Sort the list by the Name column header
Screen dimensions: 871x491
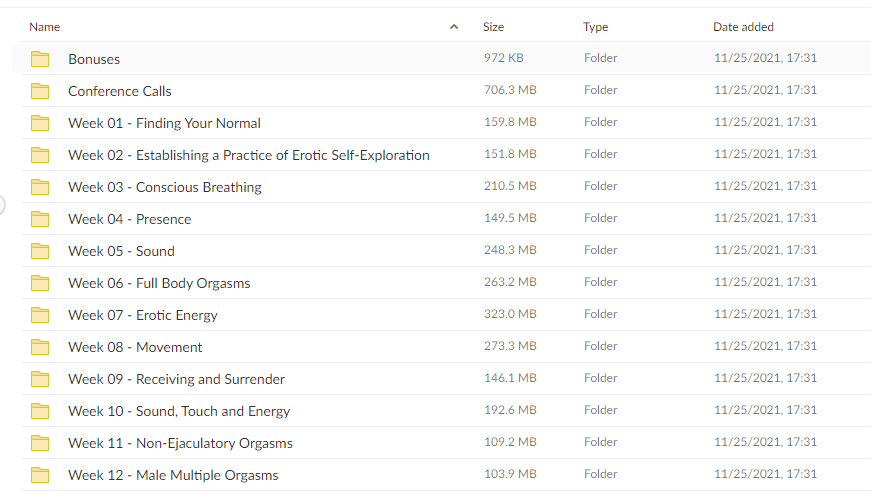click(x=44, y=27)
